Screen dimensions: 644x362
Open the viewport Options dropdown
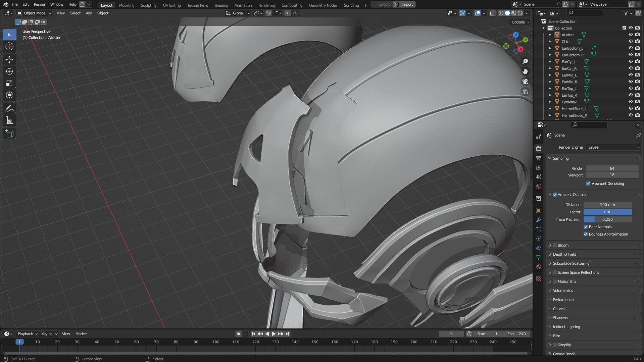[x=520, y=22]
